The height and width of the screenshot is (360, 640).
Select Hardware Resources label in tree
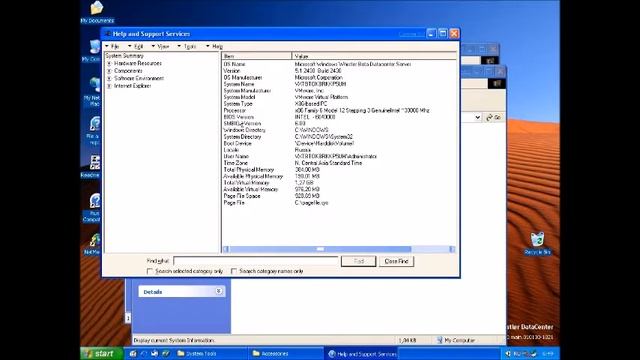click(x=138, y=63)
